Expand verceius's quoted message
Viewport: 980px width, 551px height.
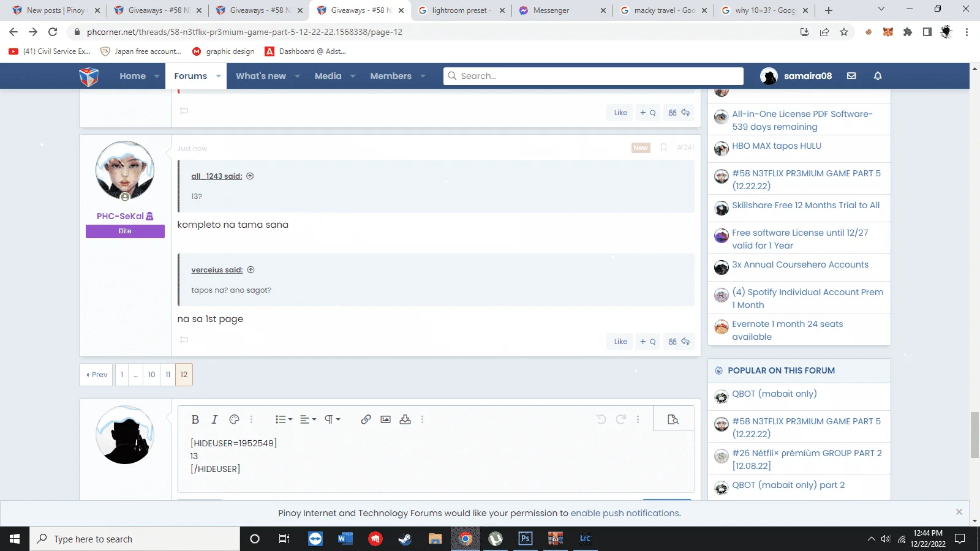point(251,270)
